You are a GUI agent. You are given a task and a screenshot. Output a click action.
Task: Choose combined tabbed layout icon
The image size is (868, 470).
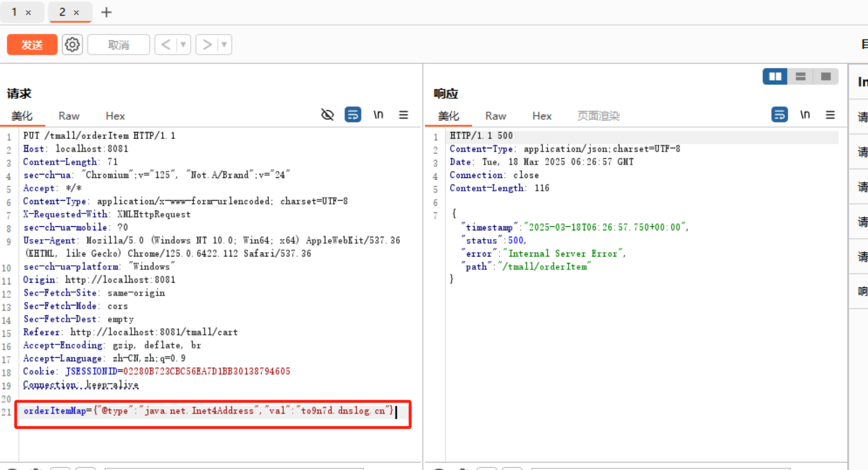pos(826,76)
